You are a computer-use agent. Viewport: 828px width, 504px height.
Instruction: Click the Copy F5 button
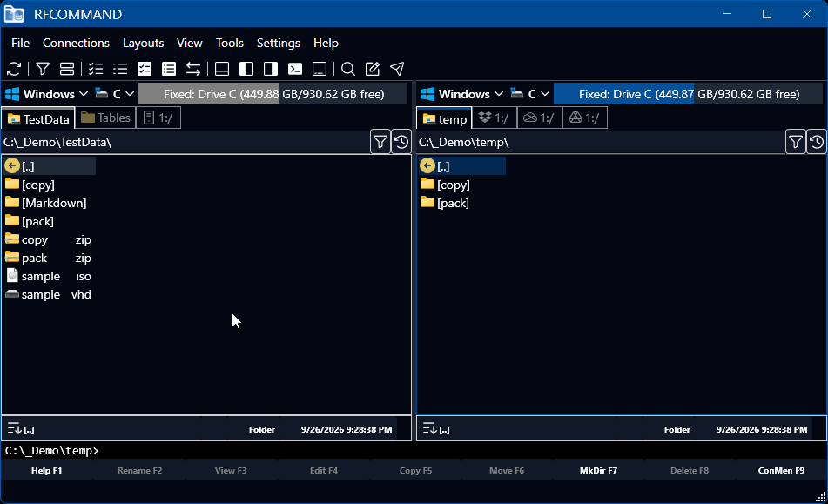(415, 470)
